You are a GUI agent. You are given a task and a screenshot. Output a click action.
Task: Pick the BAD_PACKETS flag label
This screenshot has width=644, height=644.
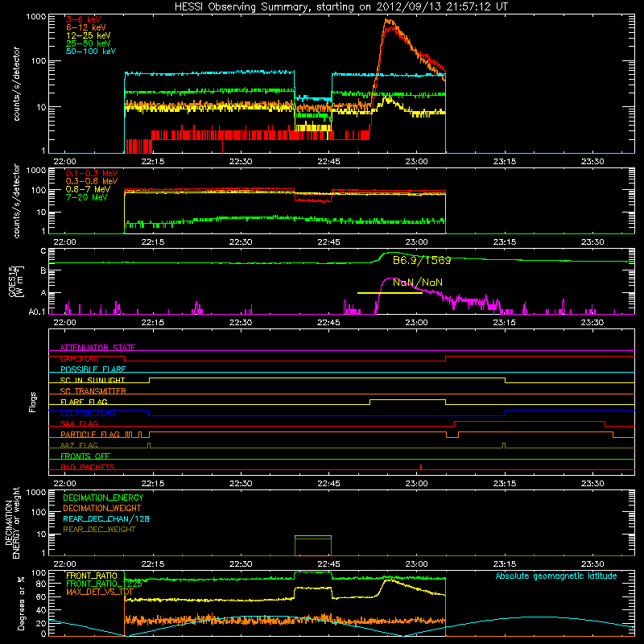click(x=88, y=467)
